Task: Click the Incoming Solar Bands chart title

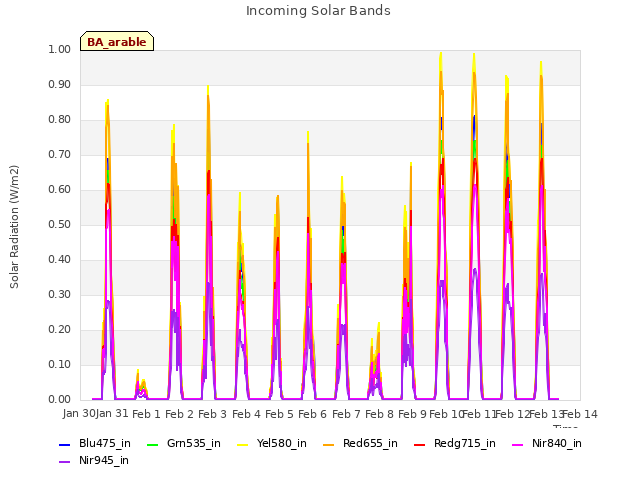Action: click(318, 11)
